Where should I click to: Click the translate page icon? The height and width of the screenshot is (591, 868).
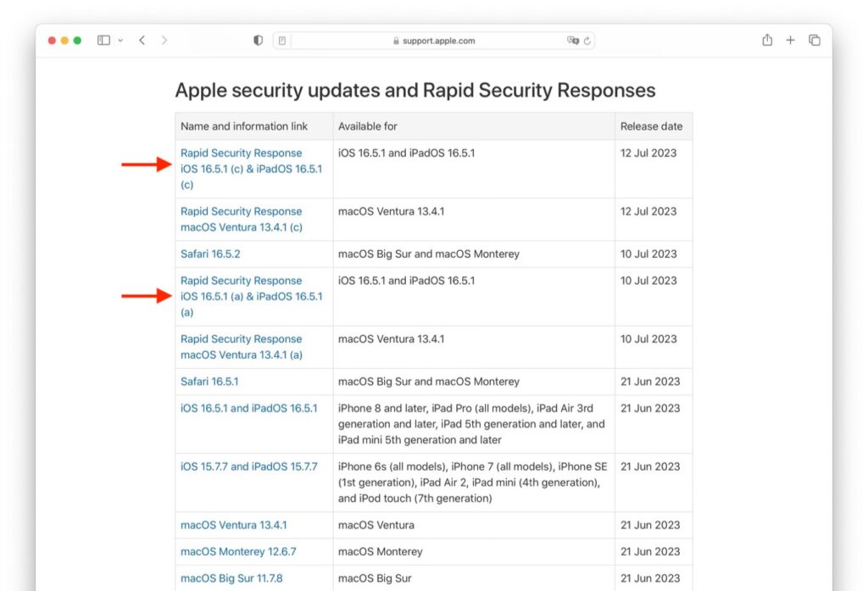coord(573,41)
